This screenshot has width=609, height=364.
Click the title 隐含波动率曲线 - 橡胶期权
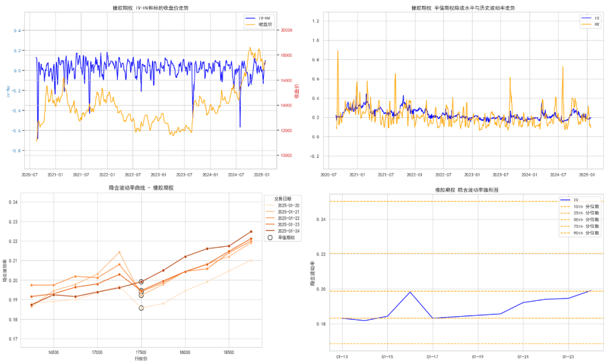[141, 188]
